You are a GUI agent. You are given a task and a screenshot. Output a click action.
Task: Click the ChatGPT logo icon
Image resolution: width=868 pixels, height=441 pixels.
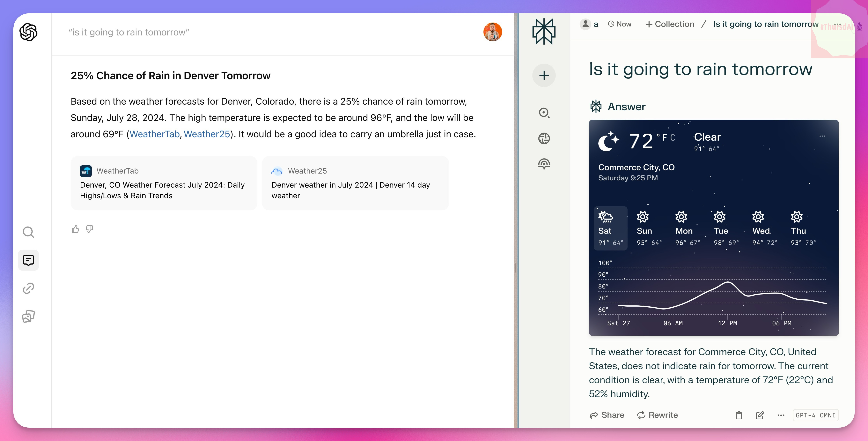point(28,32)
